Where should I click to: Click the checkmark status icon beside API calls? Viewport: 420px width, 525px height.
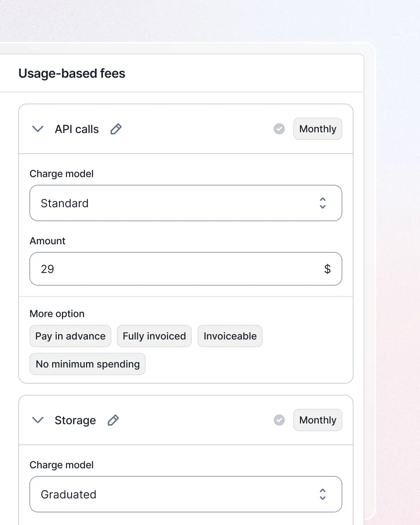click(279, 129)
